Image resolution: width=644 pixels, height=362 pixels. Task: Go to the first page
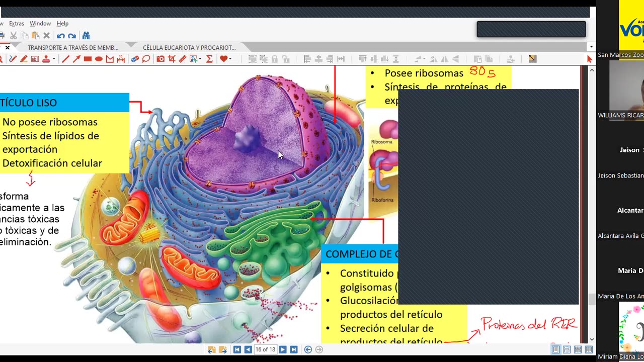(x=237, y=350)
